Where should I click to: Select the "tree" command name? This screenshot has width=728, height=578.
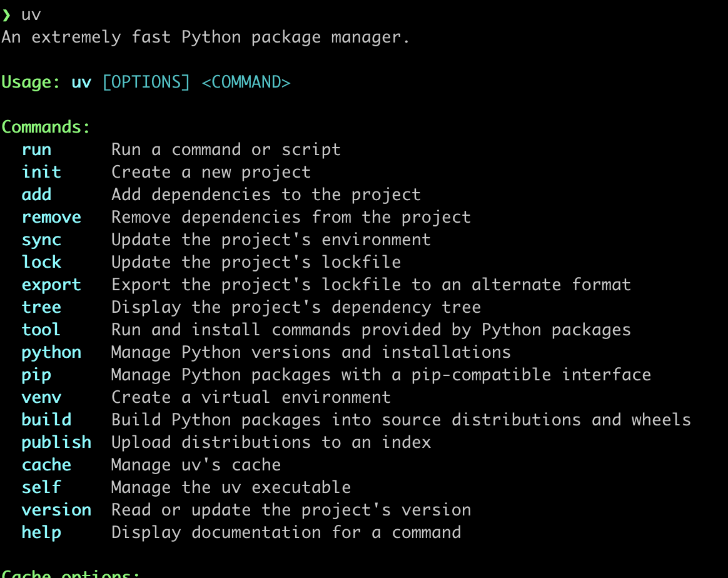pos(41,308)
